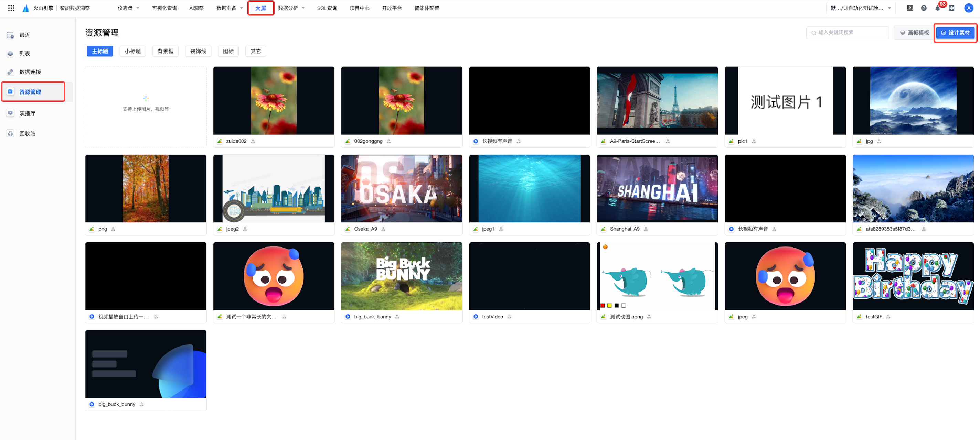Expand the 数据分析 dropdown arrow

303,8
